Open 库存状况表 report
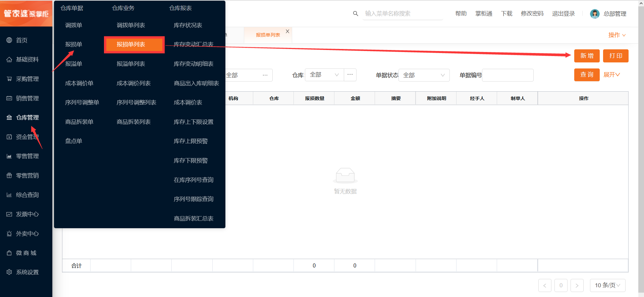Viewport: 644px width, 297px height. coord(188,25)
